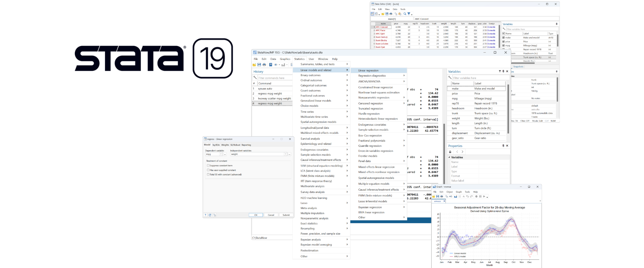Select Regression diagnostics from the submenu

click(x=372, y=76)
